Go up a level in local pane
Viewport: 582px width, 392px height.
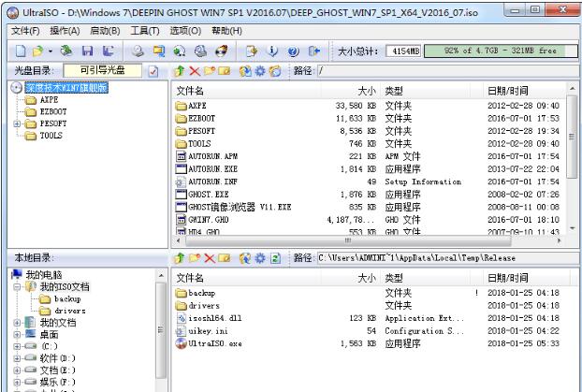[x=180, y=257]
